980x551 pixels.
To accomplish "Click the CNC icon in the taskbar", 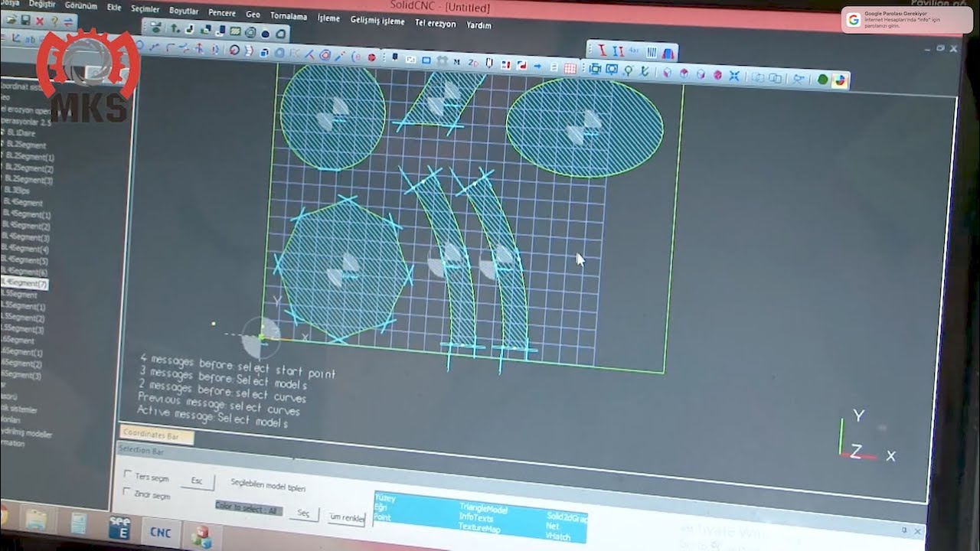I will click(161, 533).
